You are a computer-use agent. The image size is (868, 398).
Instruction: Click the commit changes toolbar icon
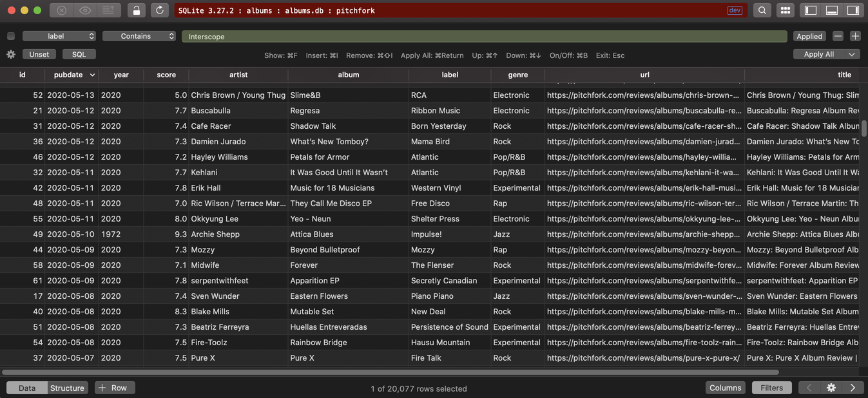(108, 10)
